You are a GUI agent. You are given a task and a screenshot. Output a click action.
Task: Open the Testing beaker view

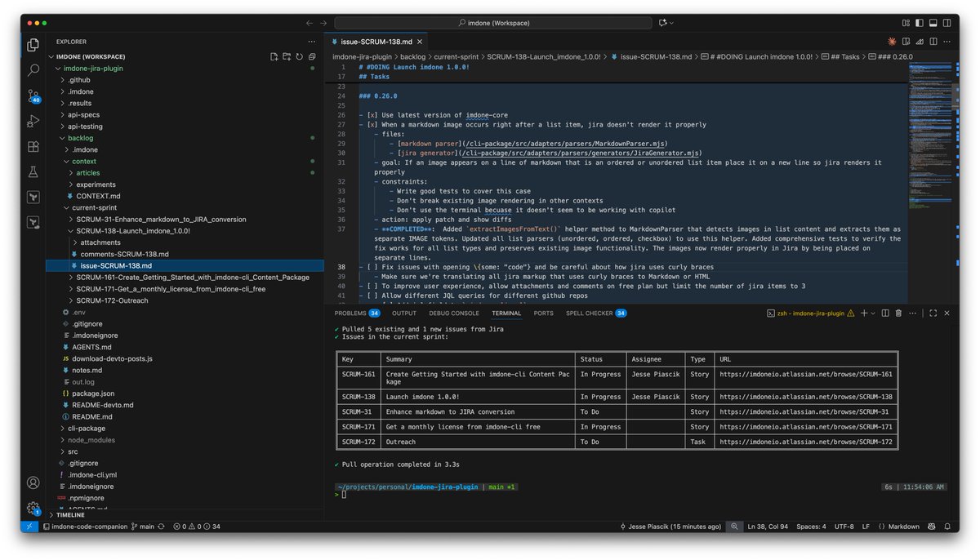(33, 171)
